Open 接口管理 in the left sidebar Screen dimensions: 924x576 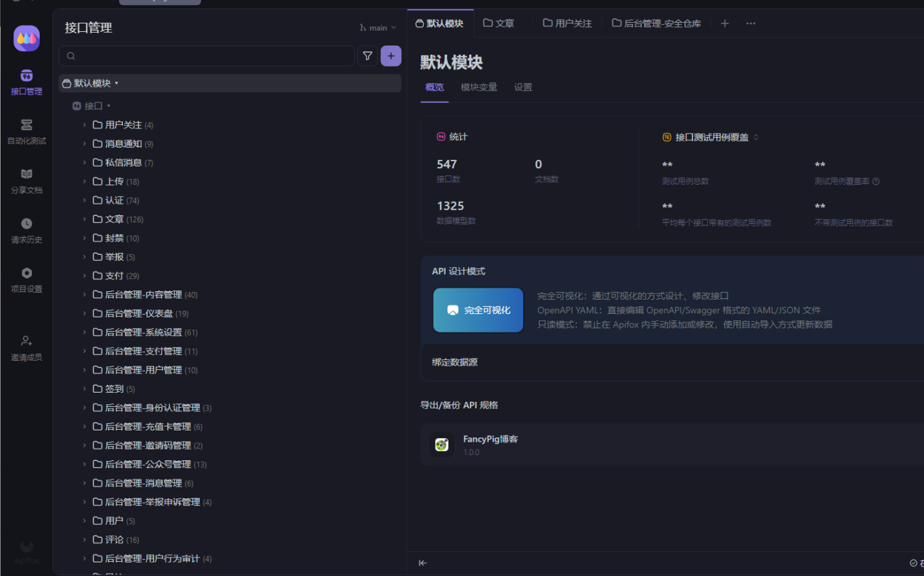tap(26, 82)
